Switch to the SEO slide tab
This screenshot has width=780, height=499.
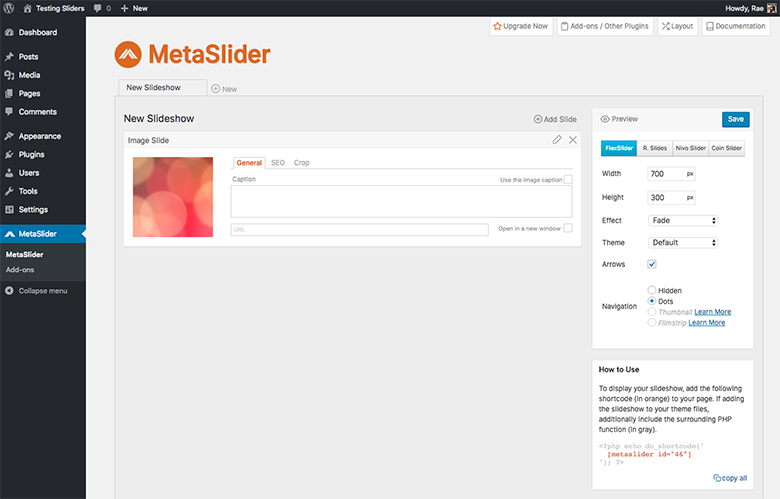pos(278,163)
